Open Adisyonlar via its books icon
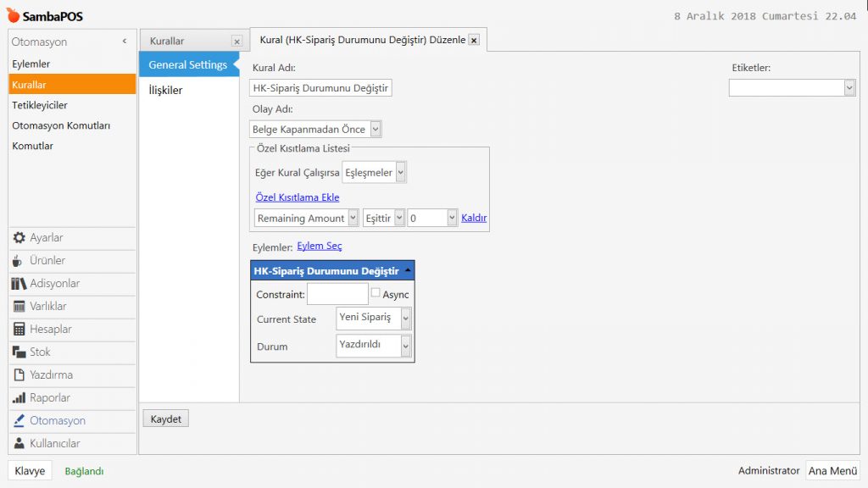 coord(19,284)
